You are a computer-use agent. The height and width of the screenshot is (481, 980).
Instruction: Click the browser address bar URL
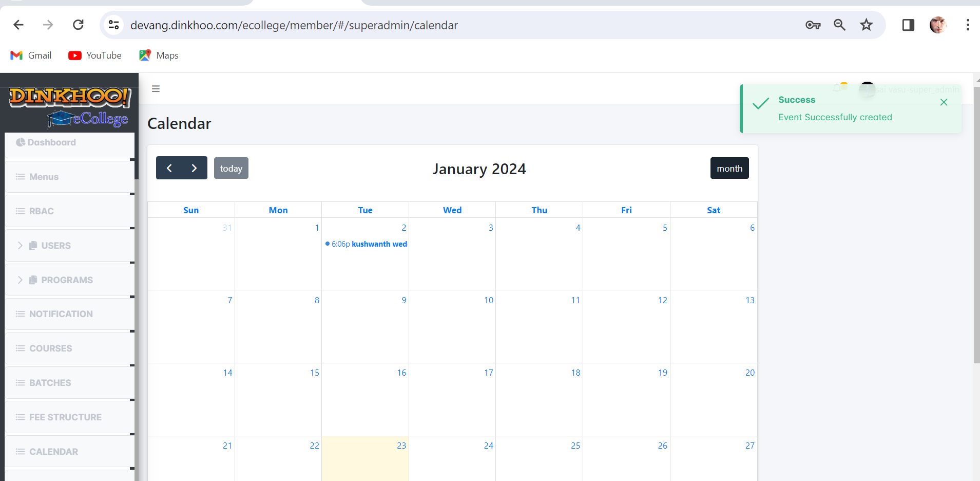[294, 25]
